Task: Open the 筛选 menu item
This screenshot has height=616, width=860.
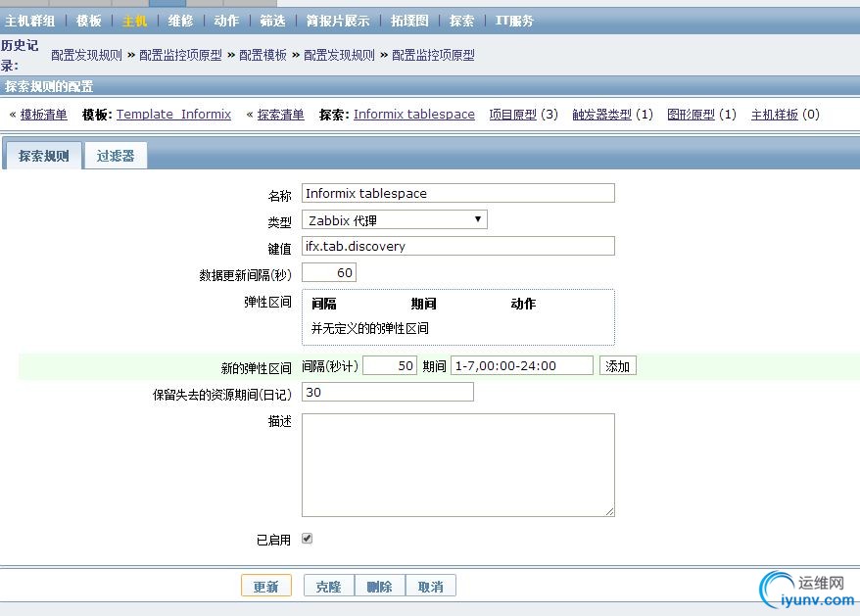Action: coord(272,21)
